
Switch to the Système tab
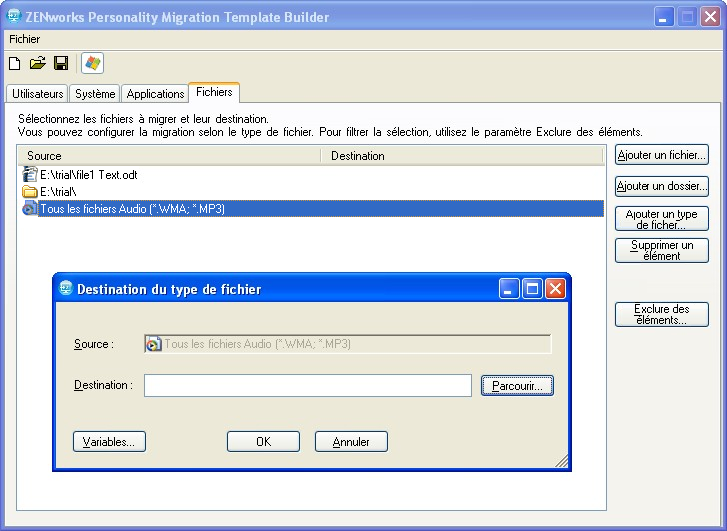[95, 94]
